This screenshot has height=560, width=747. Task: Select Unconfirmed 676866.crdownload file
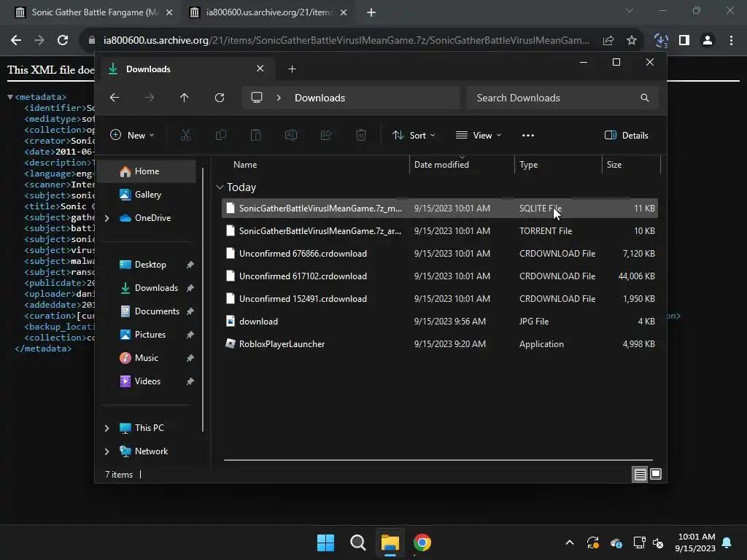(440, 253)
